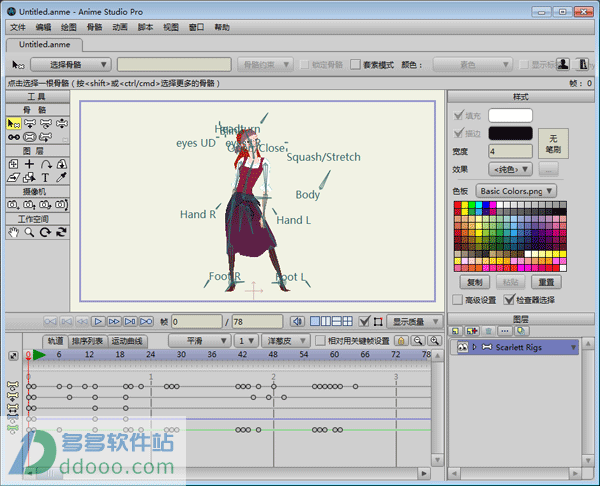Image resolution: width=600 pixels, height=486 pixels.
Task: Toggle audio mute speaker button
Action: [x=297, y=321]
